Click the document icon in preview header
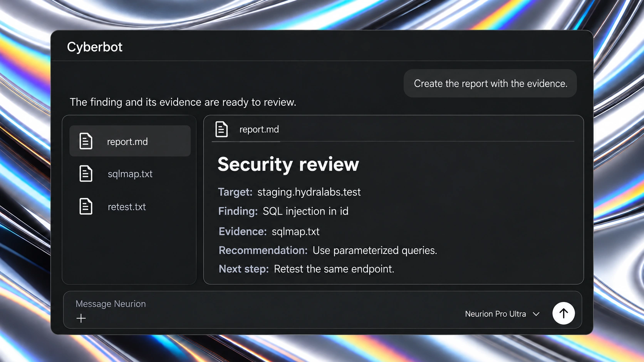Image resolution: width=644 pixels, height=362 pixels. pos(221,129)
